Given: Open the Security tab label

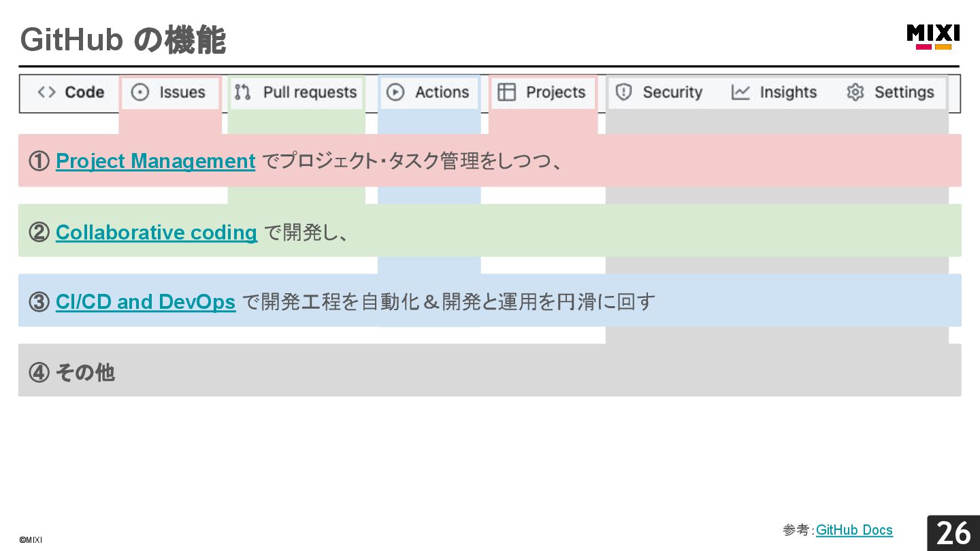Looking at the screenshot, I should (672, 93).
